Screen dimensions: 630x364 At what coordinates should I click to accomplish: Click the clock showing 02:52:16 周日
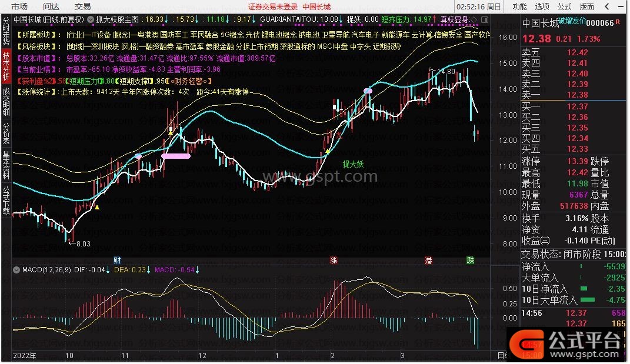[478, 7]
